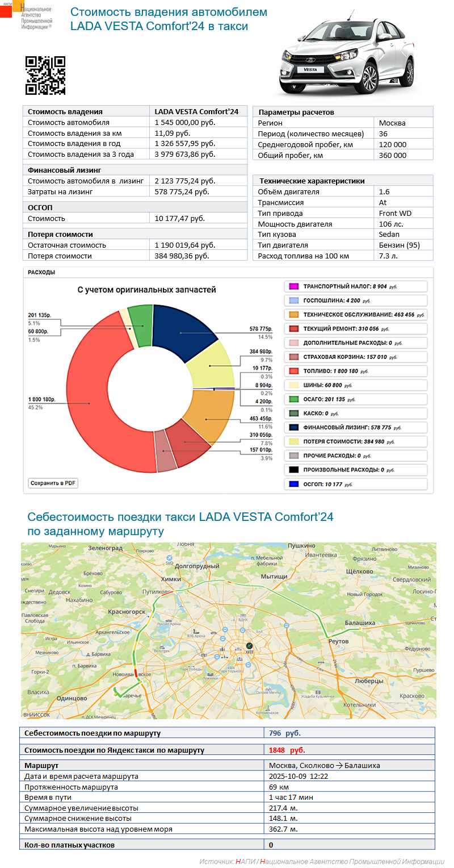
Task: Open the НАПИ source link in the footer
Action: pyautogui.click(x=241, y=861)
